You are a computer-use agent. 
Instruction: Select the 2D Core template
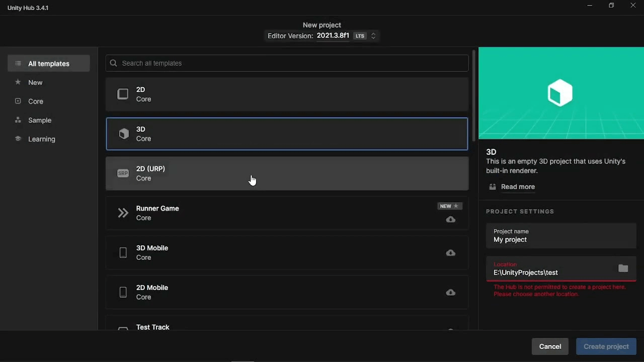[287, 94]
